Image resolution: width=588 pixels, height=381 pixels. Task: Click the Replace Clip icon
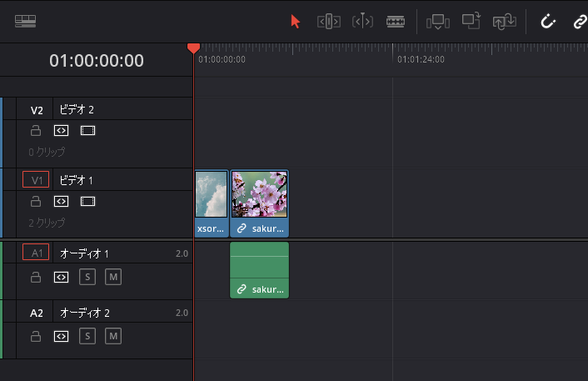tap(505, 22)
